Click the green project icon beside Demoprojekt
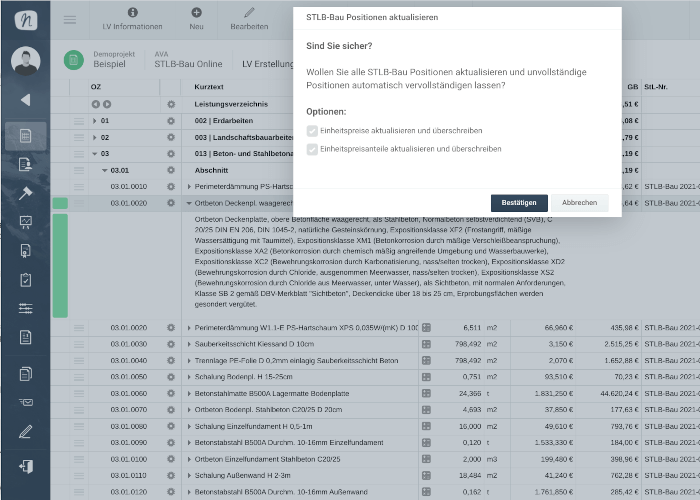Image resolution: width=700 pixels, height=500 pixels. [x=74, y=60]
